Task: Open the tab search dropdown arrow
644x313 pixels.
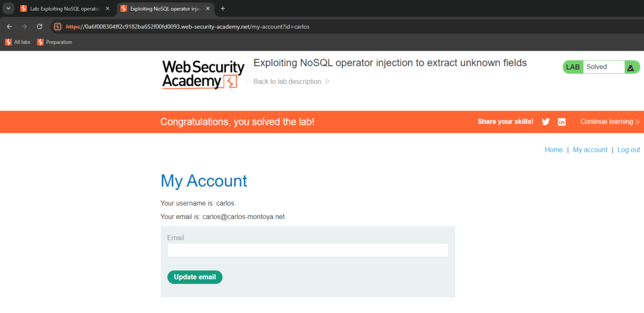Action: pyautogui.click(x=8, y=8)
